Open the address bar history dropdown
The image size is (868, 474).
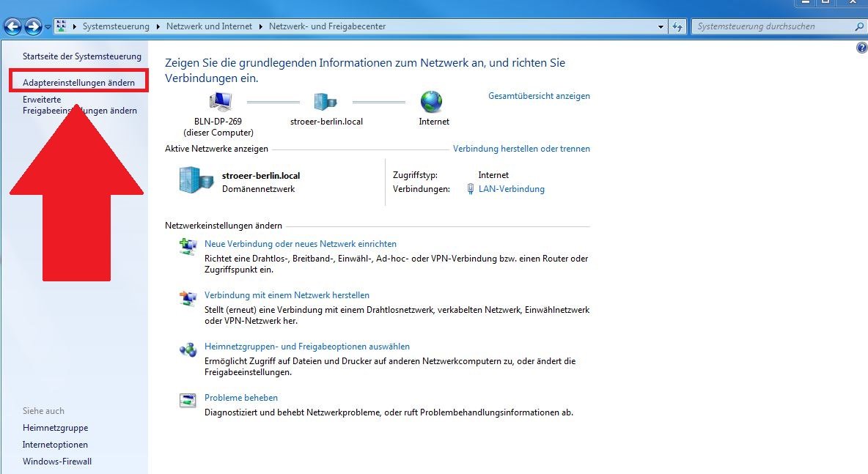(x=661, y=26)
